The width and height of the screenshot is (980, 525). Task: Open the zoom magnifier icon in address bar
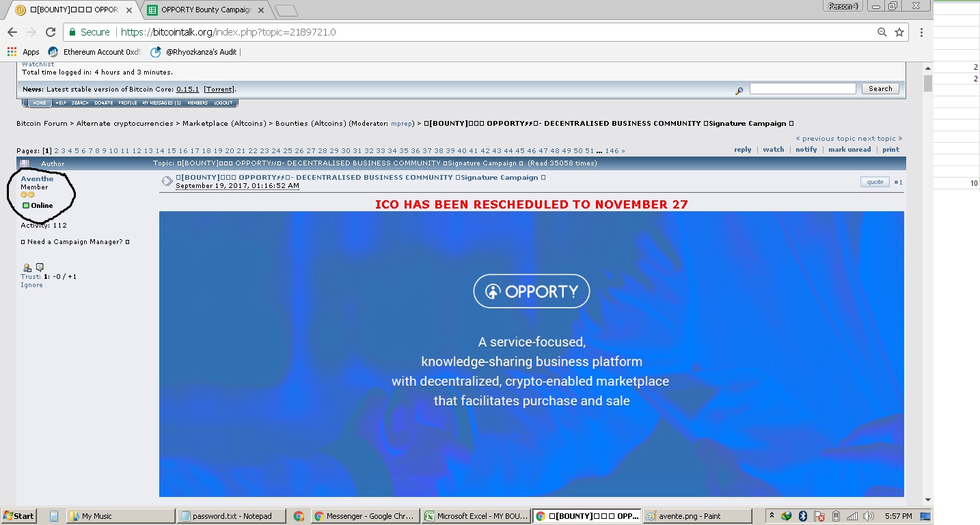click(882, 32)
